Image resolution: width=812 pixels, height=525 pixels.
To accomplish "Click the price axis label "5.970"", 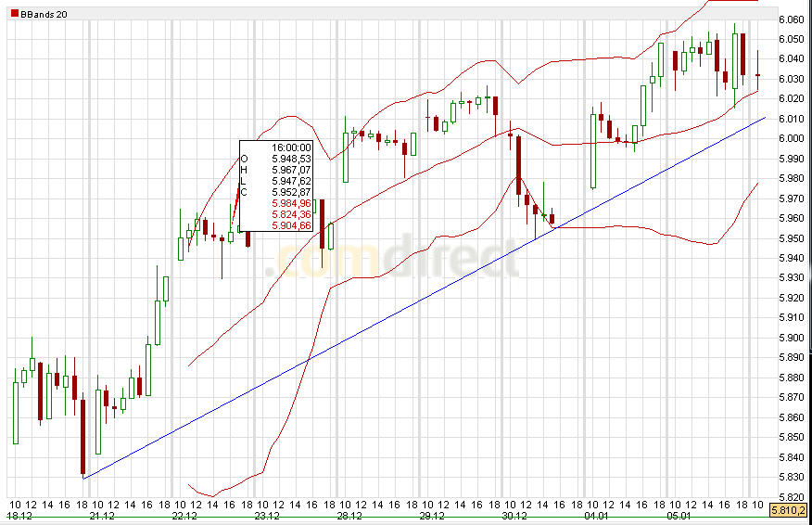I will 792,199.
